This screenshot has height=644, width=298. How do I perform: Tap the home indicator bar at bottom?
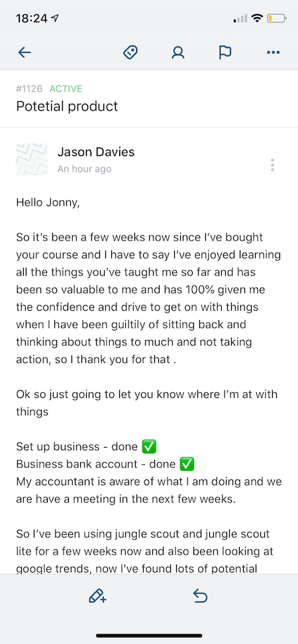click(x=149, y=636)
